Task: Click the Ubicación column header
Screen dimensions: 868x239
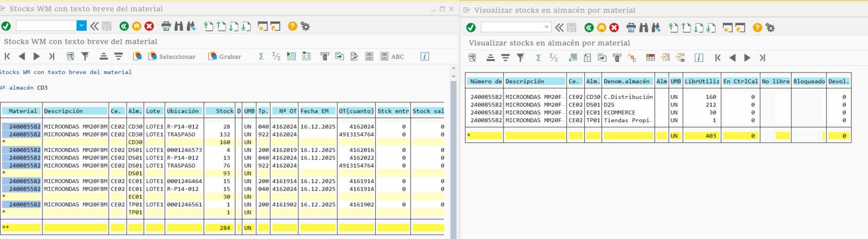Action: 183,111
